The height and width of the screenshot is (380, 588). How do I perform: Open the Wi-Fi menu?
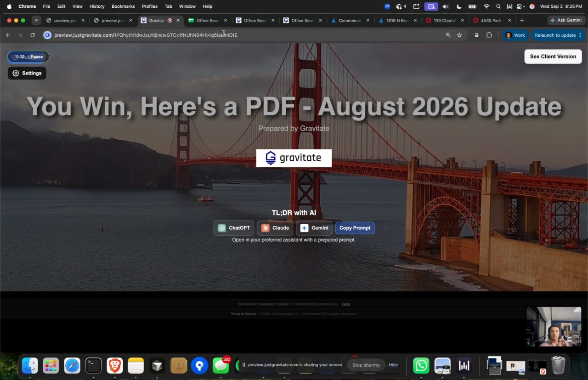[x=486, y=6]
